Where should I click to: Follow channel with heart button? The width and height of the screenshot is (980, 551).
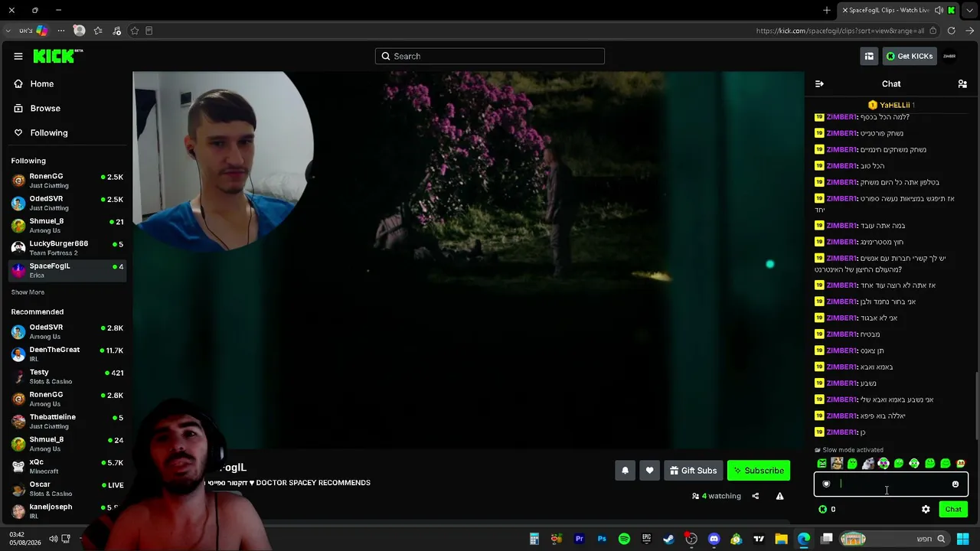coord(649,471)
